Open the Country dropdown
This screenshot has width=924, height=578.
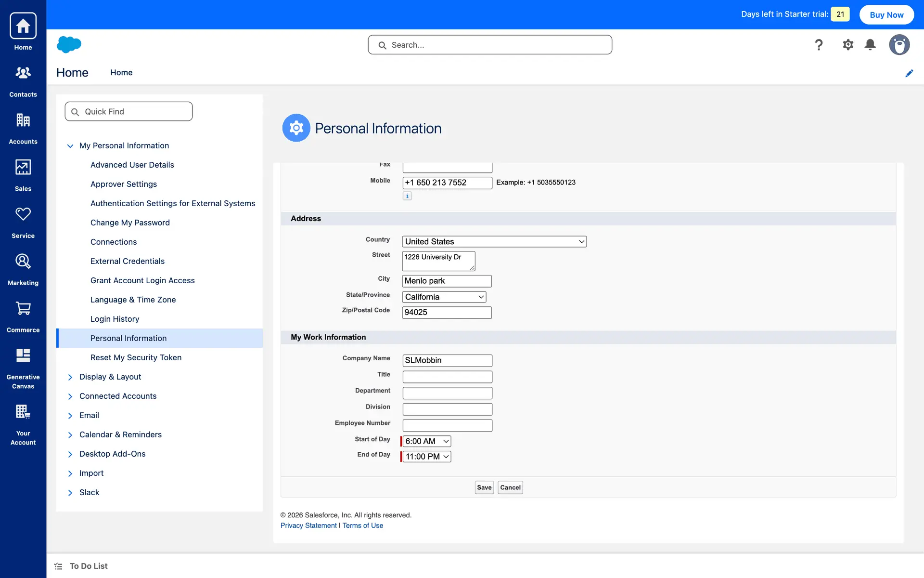[494, 242]
